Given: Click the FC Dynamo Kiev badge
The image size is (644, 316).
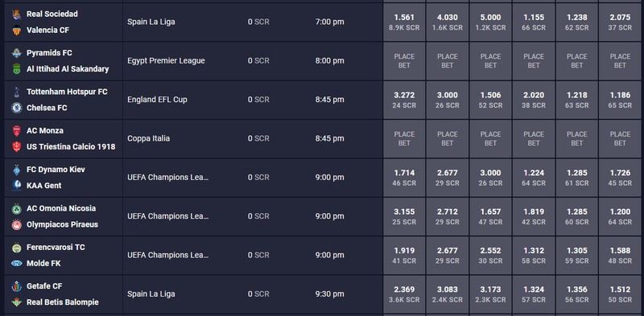Looking at the screenshot, I should coord(16,170).
